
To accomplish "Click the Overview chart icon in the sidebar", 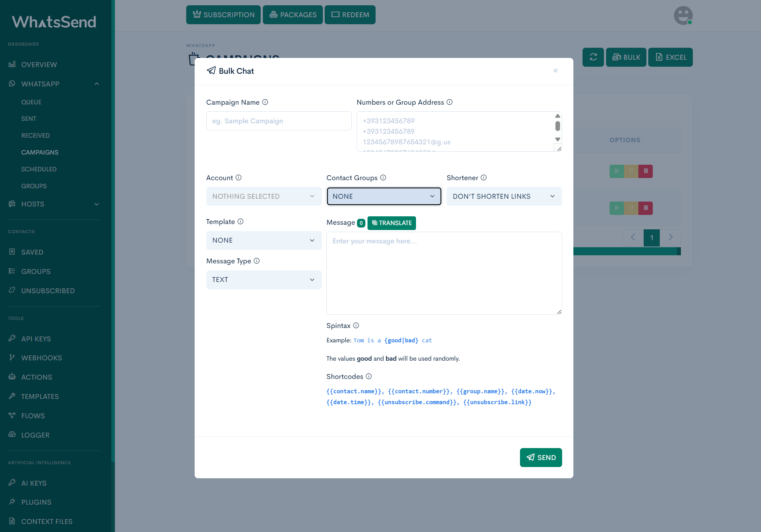I will (12, 64).
